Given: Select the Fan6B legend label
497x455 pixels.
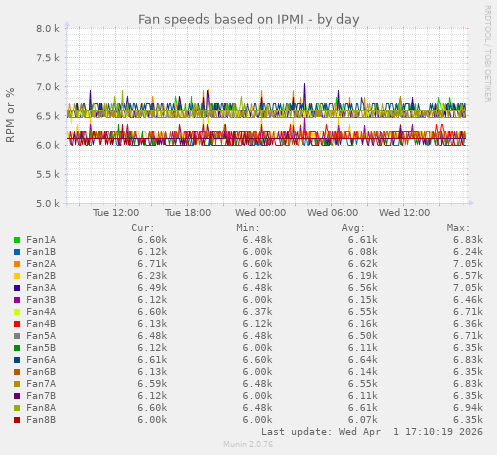Looking at the screenshot, I should click(x=41, y=372).
